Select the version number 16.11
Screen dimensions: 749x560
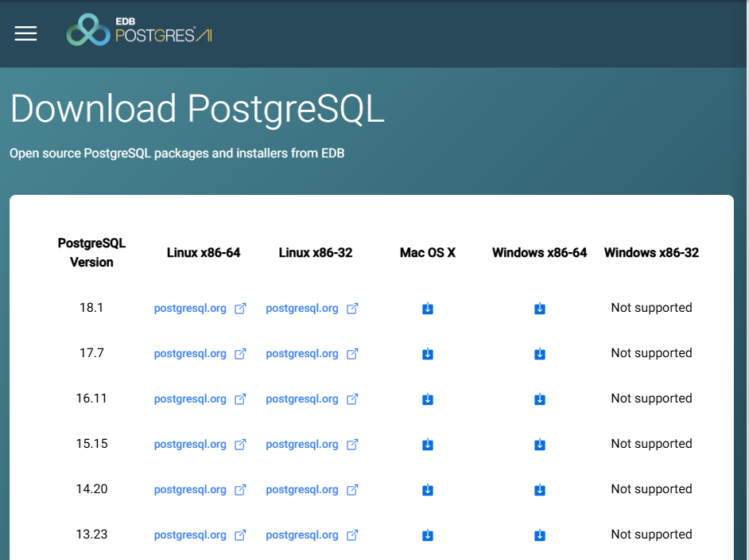coord(91,398)
